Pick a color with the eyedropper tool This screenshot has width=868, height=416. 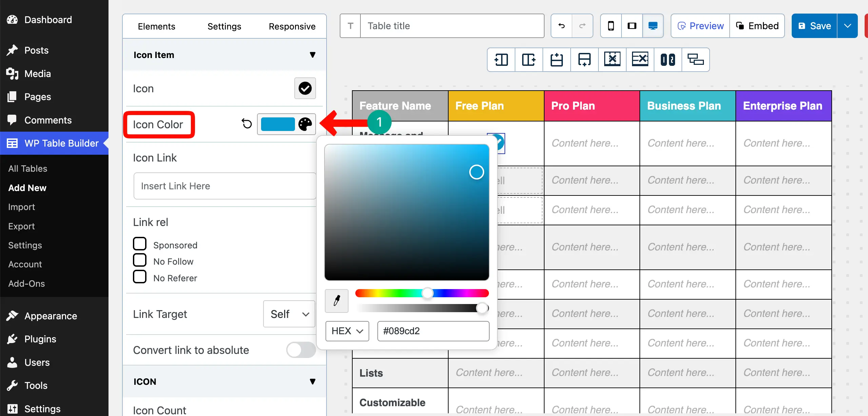pos(336,301)
